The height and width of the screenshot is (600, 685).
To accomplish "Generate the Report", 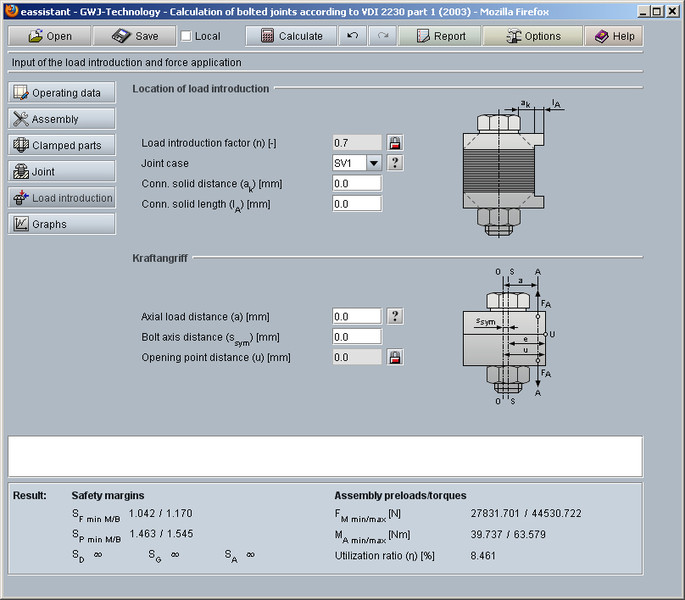I will (439, 36).
